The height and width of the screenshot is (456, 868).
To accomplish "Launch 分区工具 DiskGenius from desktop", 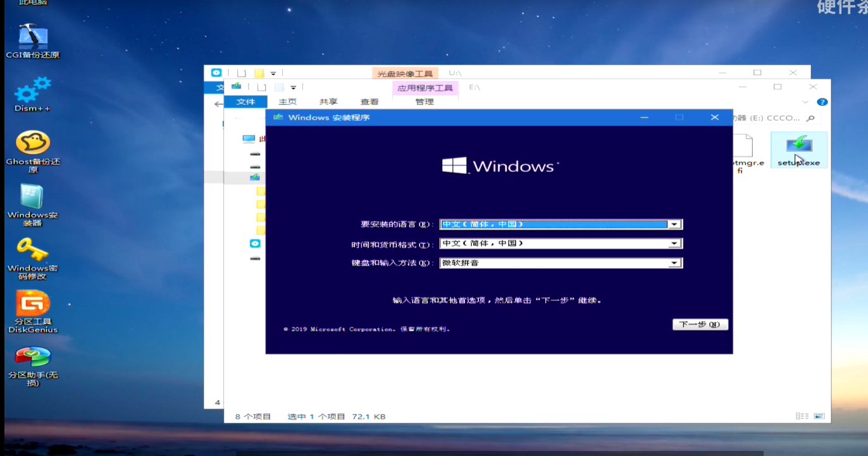I will click(x=32, y=312).
